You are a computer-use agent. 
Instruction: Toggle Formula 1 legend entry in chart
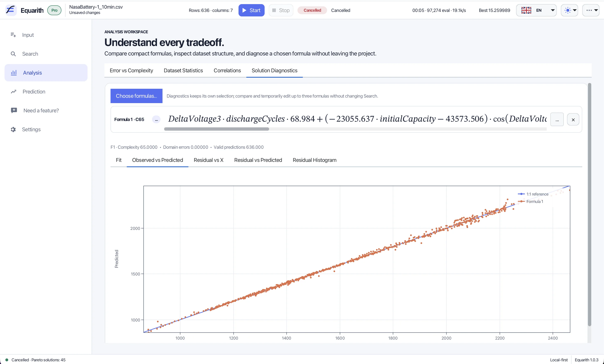(x=530, y=202)
